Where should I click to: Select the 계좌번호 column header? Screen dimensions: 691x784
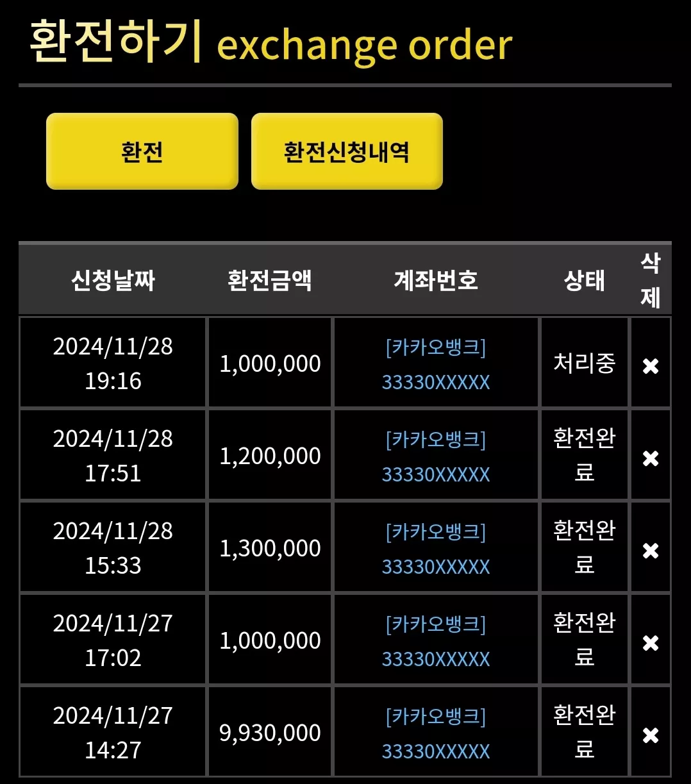pos(436,280)
